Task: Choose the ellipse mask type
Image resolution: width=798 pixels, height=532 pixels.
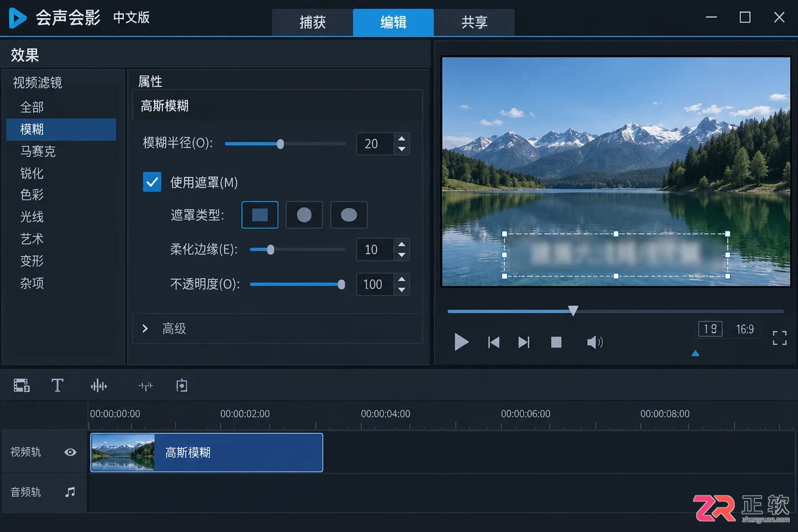Action: tap(349, 215)
